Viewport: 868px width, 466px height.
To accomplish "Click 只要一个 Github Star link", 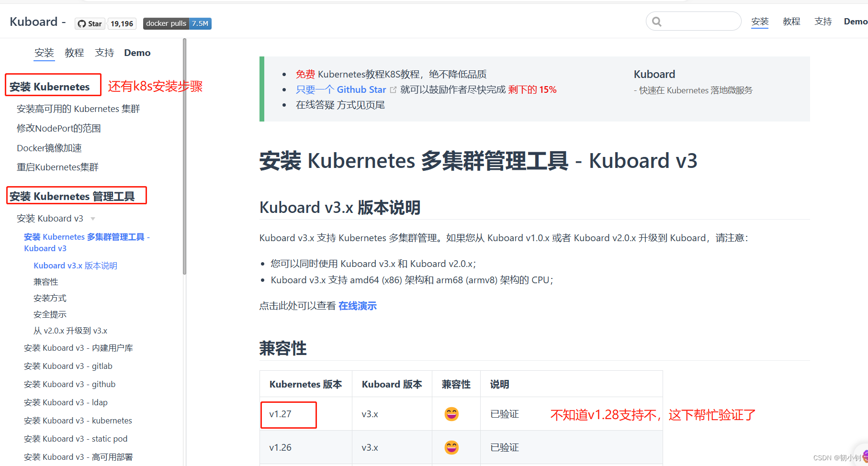I will click(341, 89).
